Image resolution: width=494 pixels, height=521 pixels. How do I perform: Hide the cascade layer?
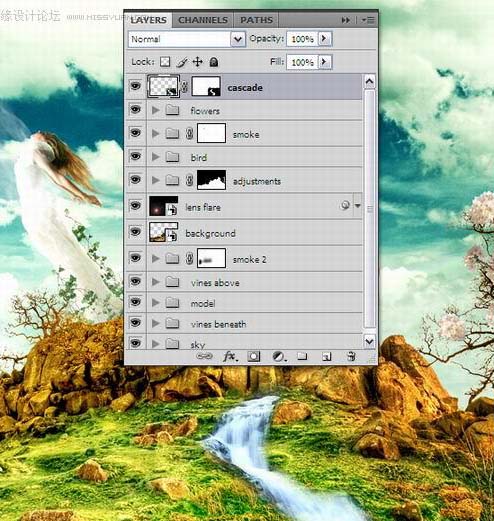(x=135, y=86)
